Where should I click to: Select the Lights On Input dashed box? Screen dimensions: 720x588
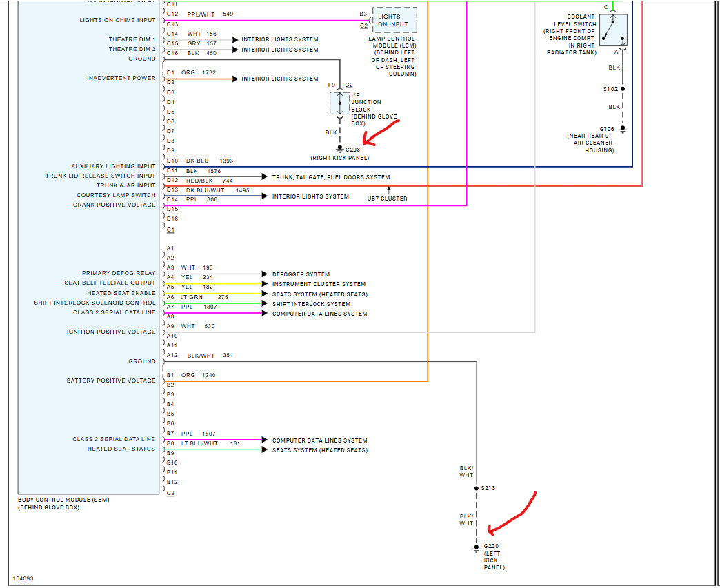point(394,20)
